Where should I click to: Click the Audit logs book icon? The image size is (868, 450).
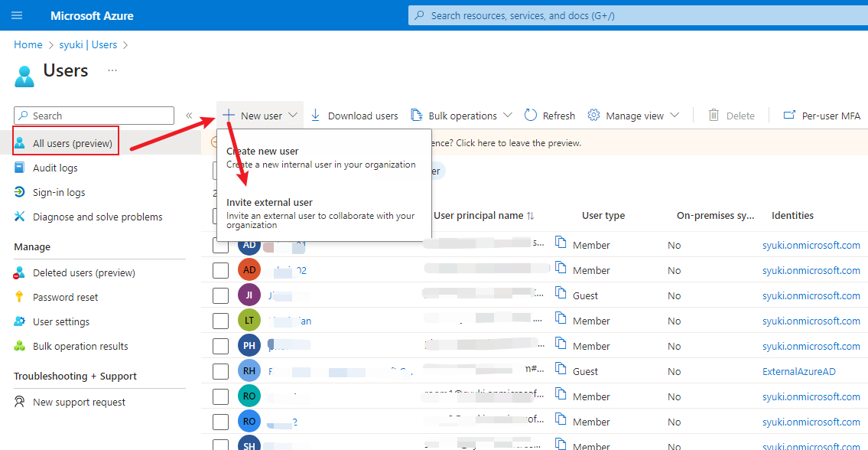(x=20, y=168)
